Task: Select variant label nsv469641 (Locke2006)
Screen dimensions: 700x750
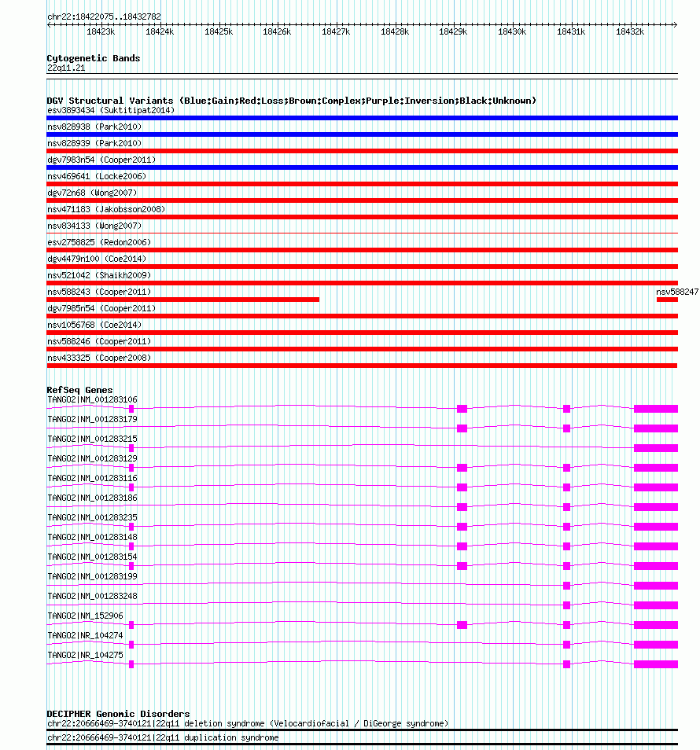Action: click(x=97, y=177)
